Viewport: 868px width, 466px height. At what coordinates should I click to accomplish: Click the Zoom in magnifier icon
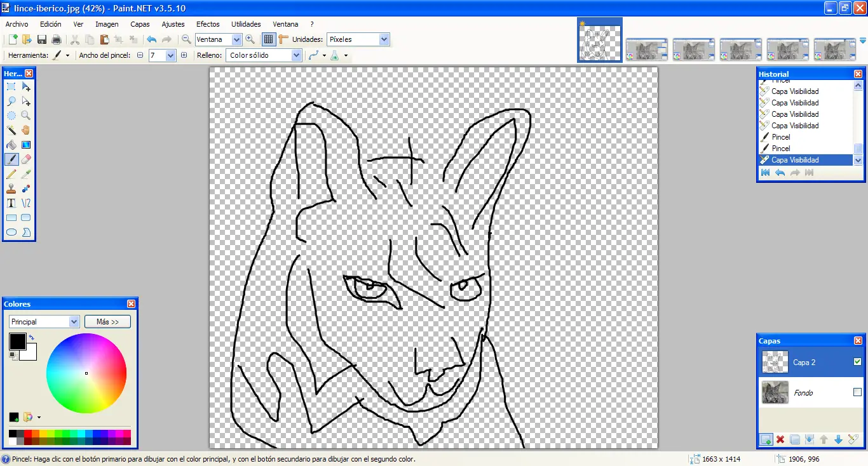pyautogui.click(x=250, y=39)
